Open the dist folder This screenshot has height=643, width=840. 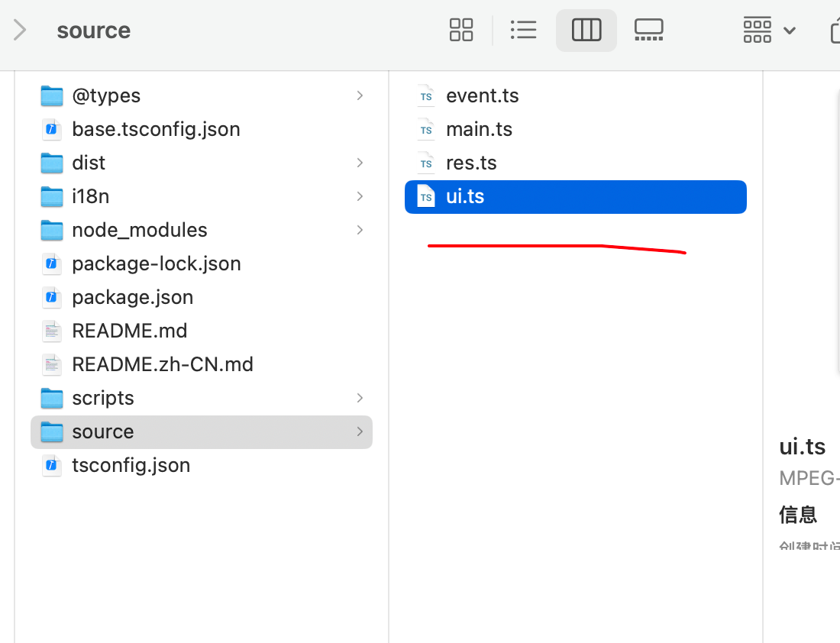coord(89,163)
